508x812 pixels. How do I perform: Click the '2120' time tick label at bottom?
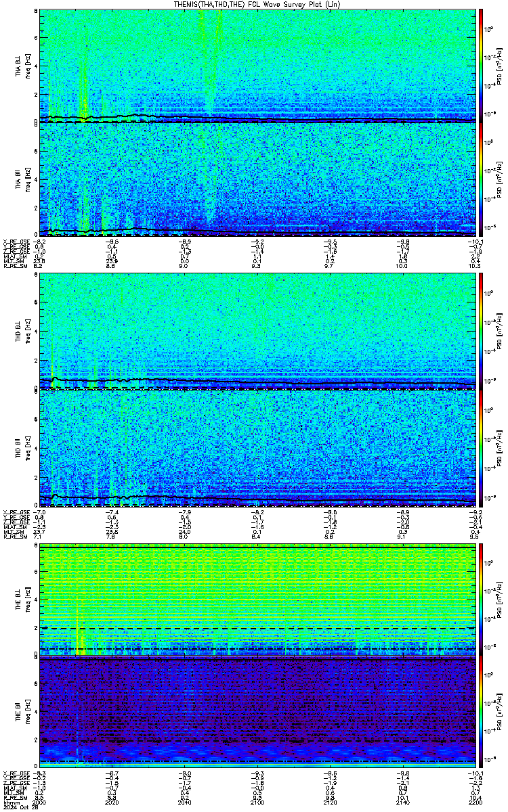(x=331, y=803)
